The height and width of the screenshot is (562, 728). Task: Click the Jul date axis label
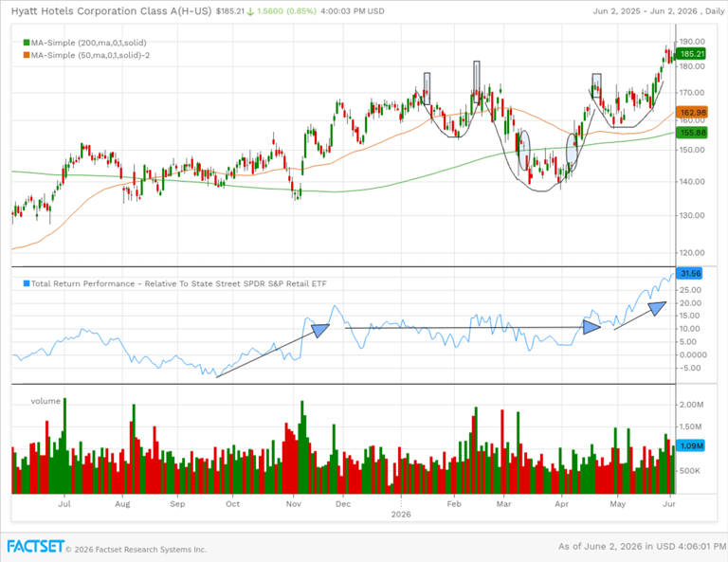pos(64,504)
